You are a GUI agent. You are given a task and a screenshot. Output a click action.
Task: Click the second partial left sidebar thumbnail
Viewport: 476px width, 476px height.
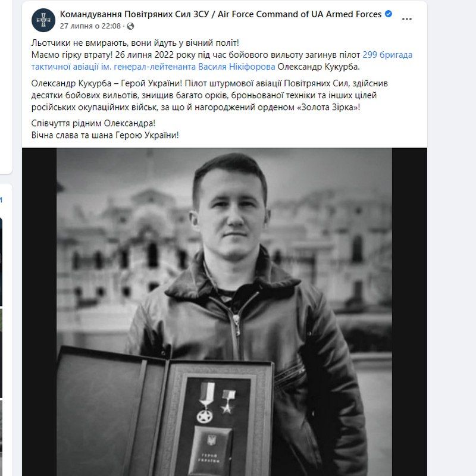click(1, 353)
